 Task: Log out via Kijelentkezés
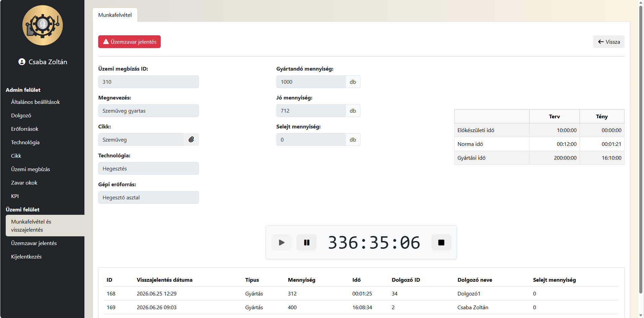[x=26, y=256]
